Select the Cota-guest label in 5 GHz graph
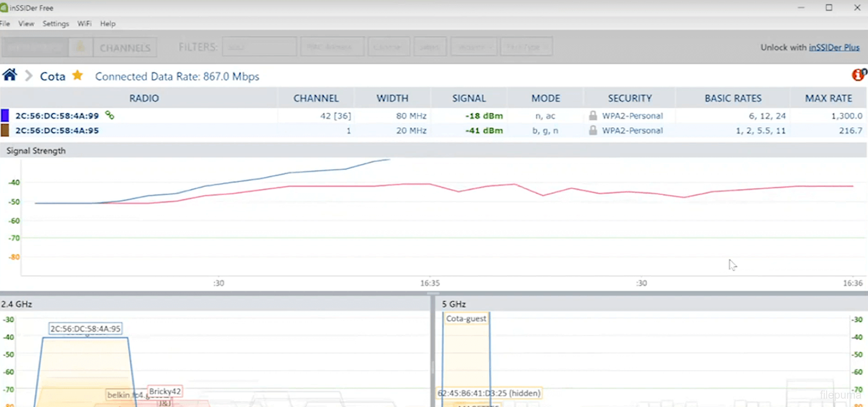Screen dimensions: 868x407 (x=466, y=319)
